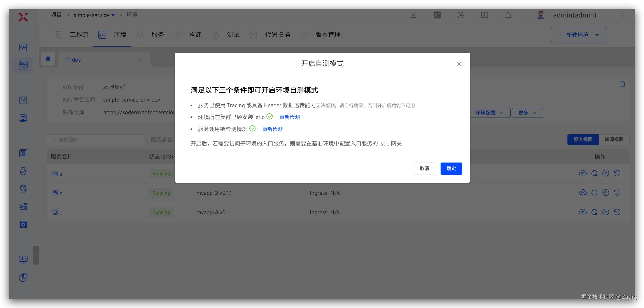Toggle the favorites star filter

coord(48,59)
